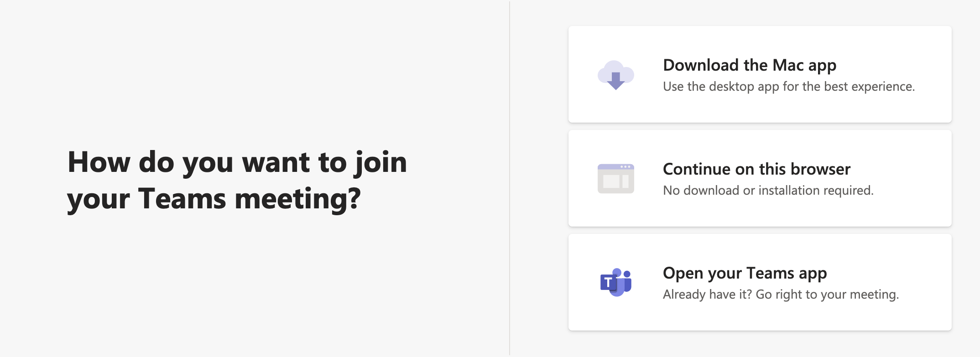
Task: Select the "Download the Mac app" title
Action: (749, 65)
